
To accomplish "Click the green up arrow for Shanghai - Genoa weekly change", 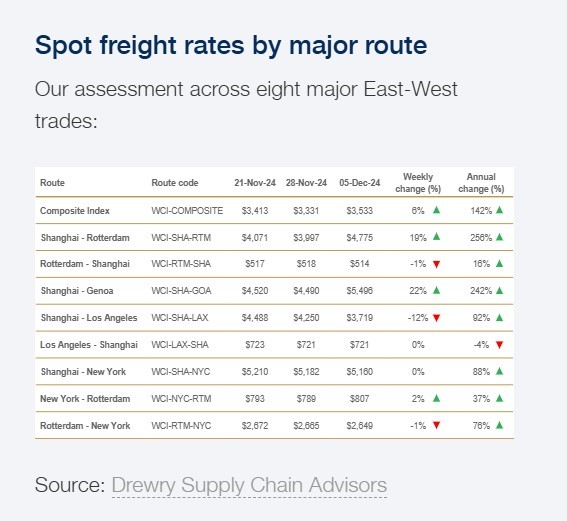I will click(436, 290).
